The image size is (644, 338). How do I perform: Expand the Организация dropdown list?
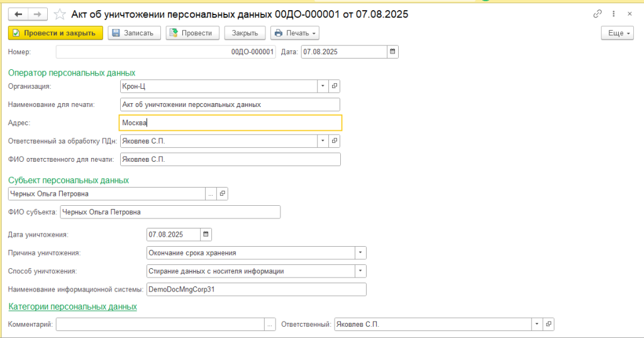click(x=322, y=86)
